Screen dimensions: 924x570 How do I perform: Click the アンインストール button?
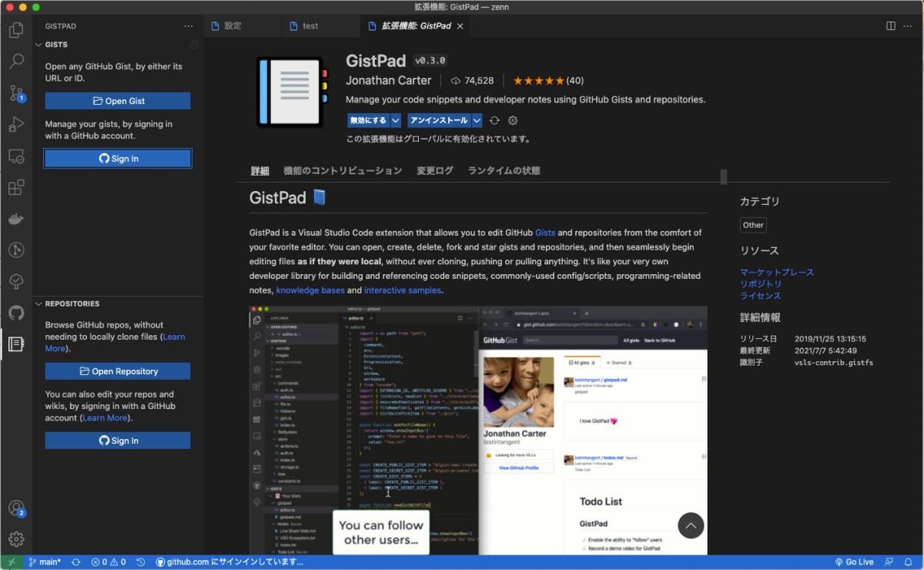(439, 120)
